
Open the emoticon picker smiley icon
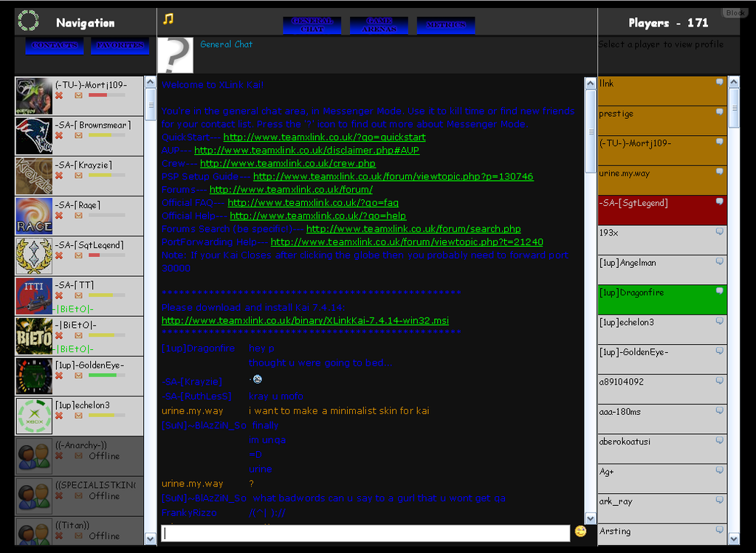[x=580, y=531]
